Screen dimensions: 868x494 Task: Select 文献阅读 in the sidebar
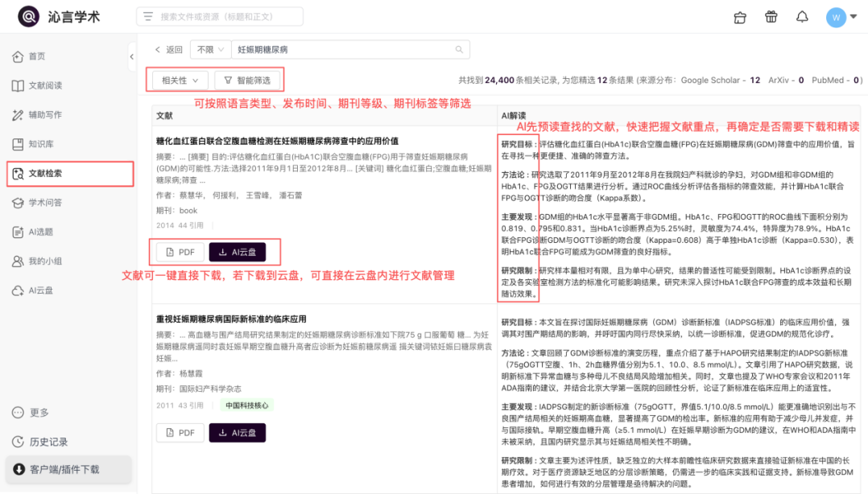pyautogui.click(x=45, y=85)
